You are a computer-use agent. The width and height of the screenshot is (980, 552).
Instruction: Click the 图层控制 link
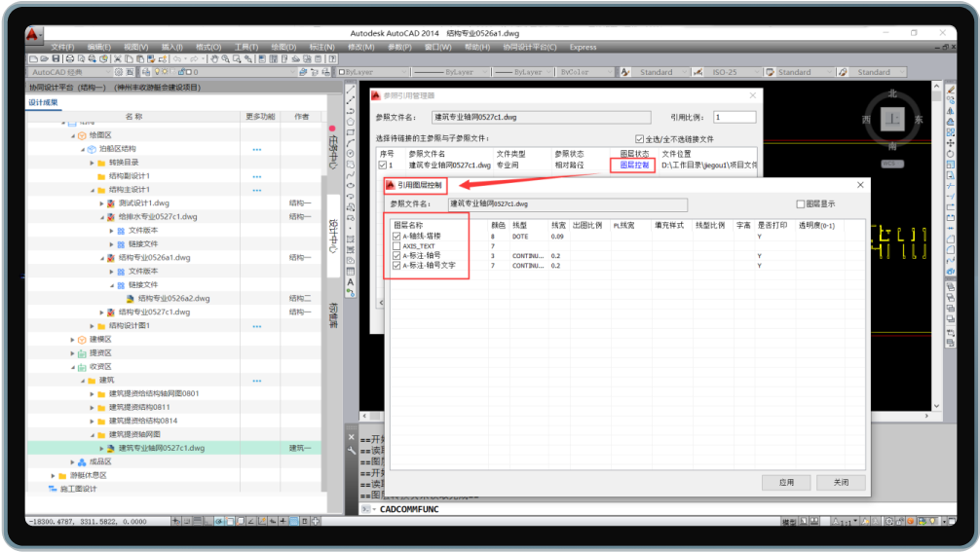634,166
